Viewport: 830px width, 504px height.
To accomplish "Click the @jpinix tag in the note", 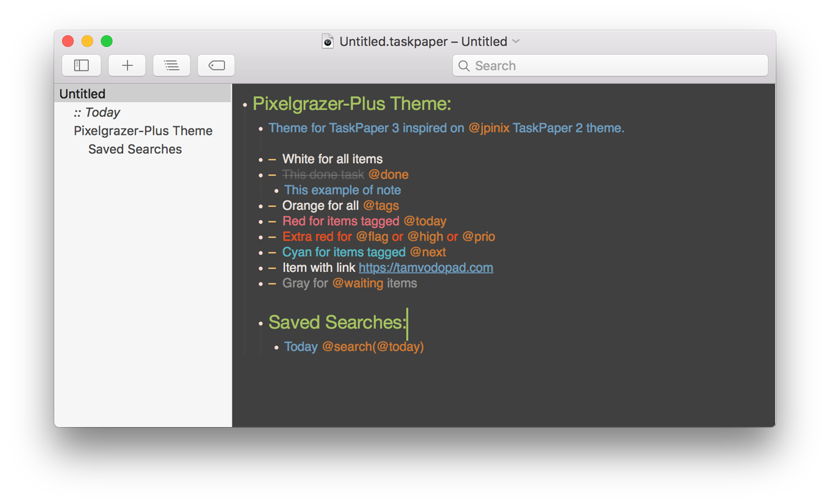I will pos(489,128).
